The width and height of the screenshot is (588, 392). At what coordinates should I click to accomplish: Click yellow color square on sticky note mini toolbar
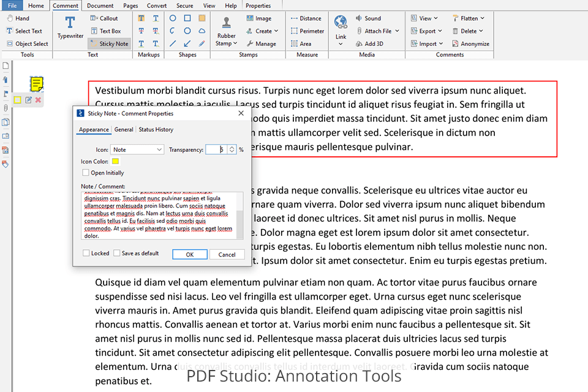coord(17,100)
